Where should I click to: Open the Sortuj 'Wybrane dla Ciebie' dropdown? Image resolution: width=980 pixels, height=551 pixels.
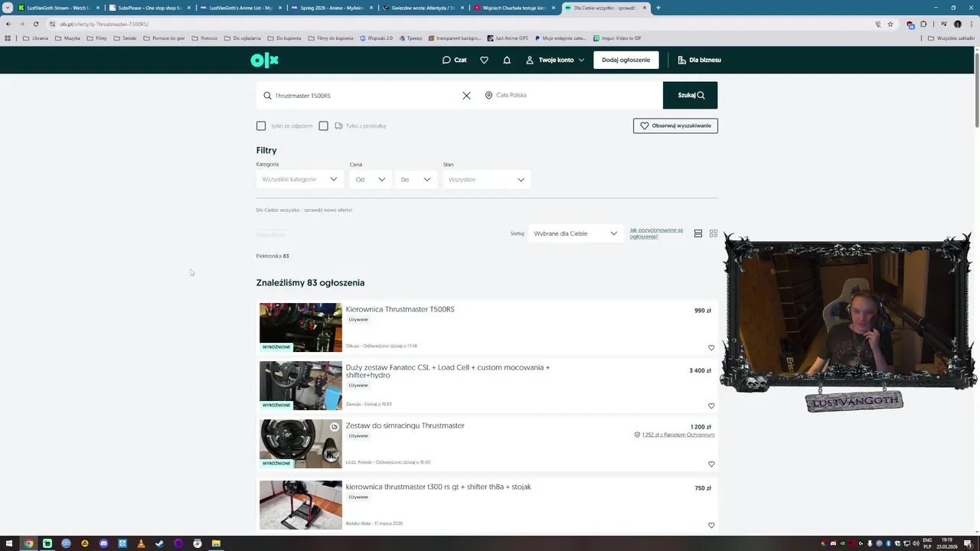tap(575, 233)
